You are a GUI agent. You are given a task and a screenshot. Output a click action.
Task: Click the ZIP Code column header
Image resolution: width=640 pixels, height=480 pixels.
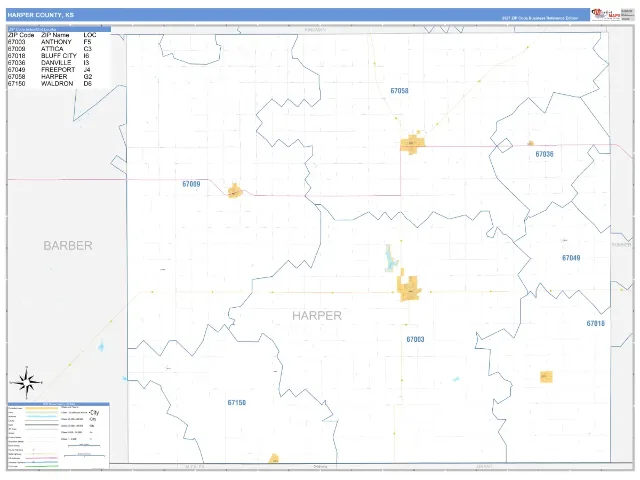click(21, 35)
